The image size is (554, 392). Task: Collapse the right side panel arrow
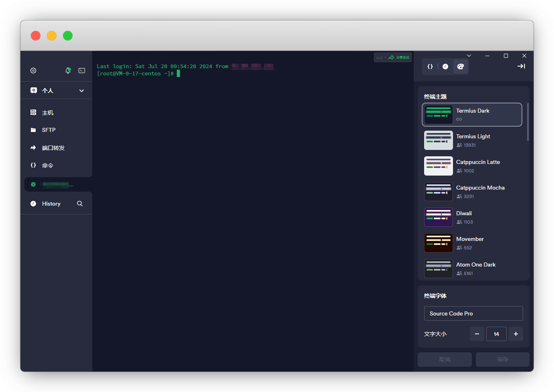click(521, 67)
